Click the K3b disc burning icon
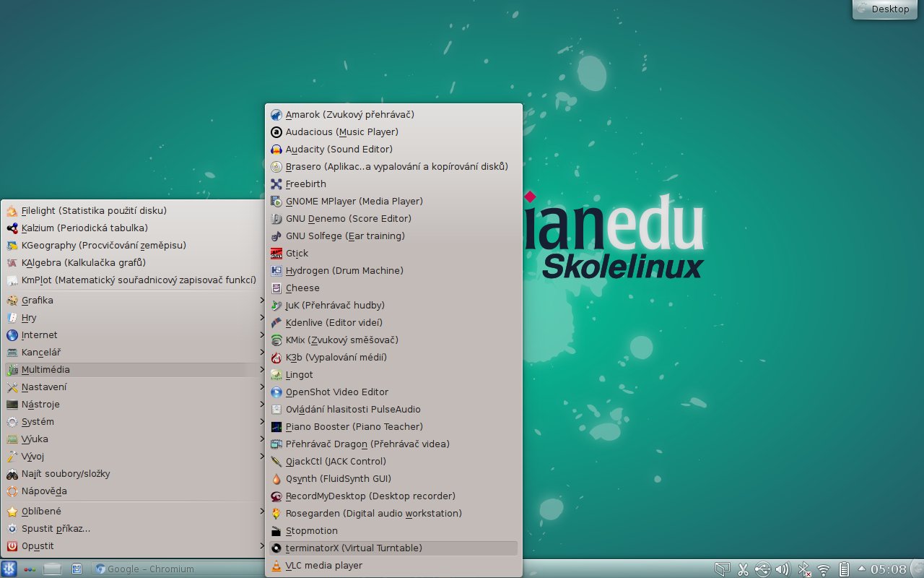This screenshot has width=924, height=578. (x=276, y=358)
